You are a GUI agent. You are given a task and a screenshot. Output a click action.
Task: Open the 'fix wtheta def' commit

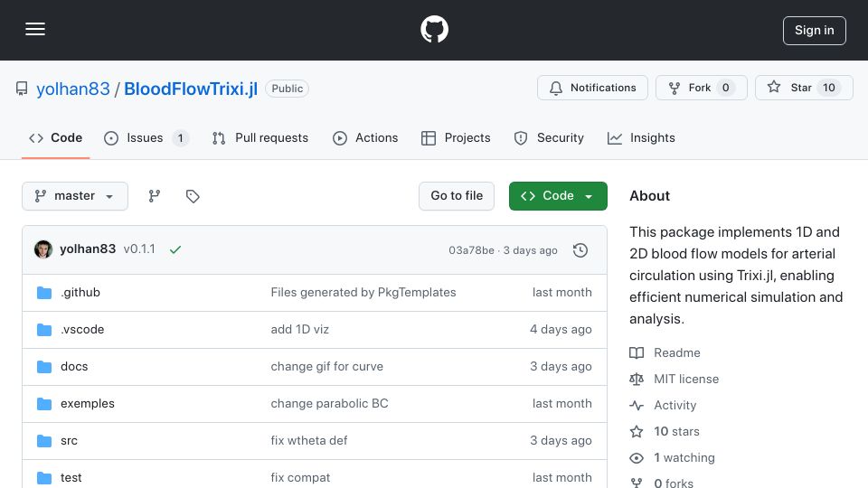tap(309, 440)
